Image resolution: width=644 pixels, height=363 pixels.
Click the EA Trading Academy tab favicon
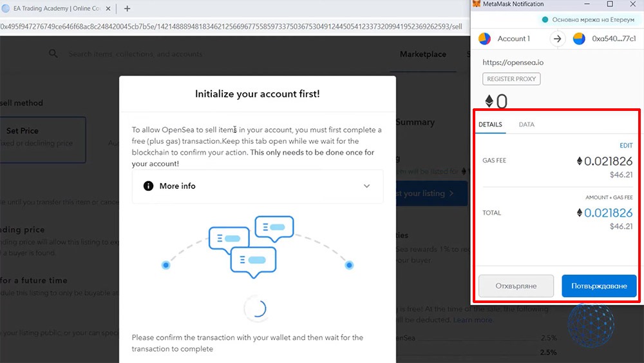[5, 8]
